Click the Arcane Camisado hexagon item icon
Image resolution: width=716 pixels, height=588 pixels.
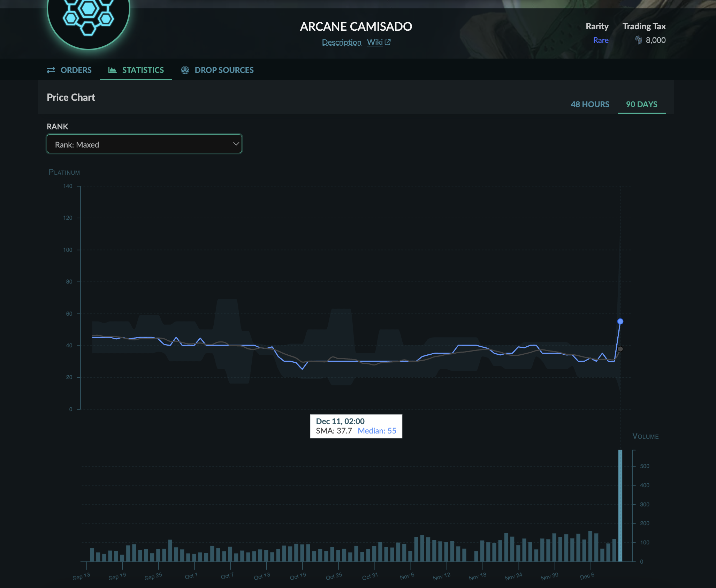pos(89,14)
